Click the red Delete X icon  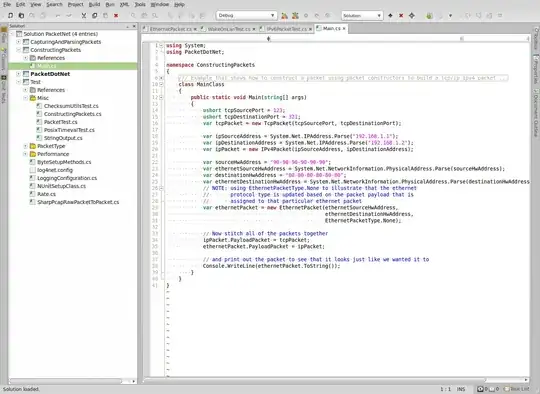(x=116, y=15)
